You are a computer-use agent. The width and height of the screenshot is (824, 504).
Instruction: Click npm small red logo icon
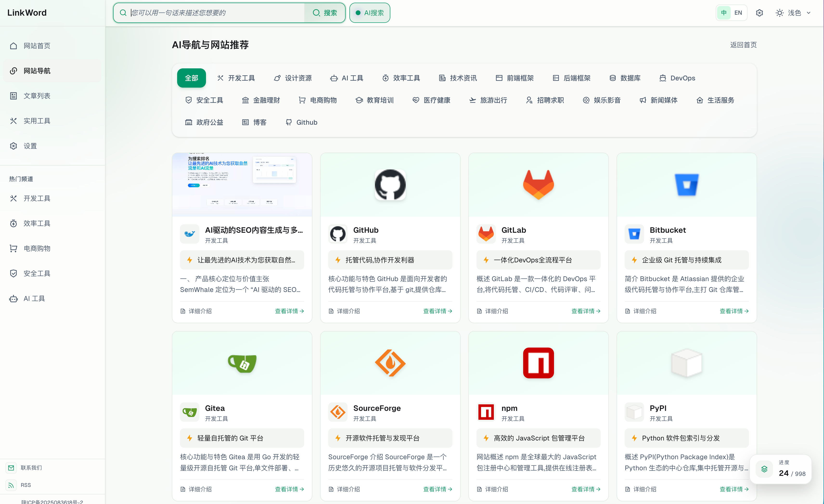pyautogui.click(x=486, y=412)
